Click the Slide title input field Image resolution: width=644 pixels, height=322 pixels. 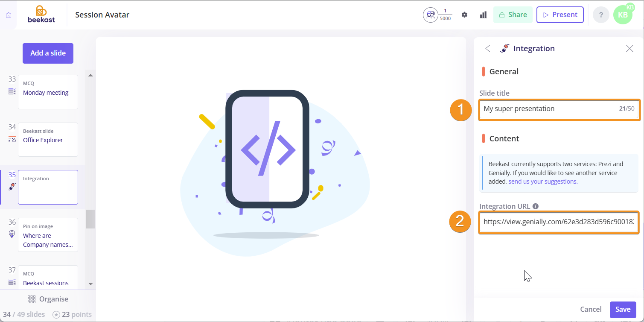tap(559, 109)
